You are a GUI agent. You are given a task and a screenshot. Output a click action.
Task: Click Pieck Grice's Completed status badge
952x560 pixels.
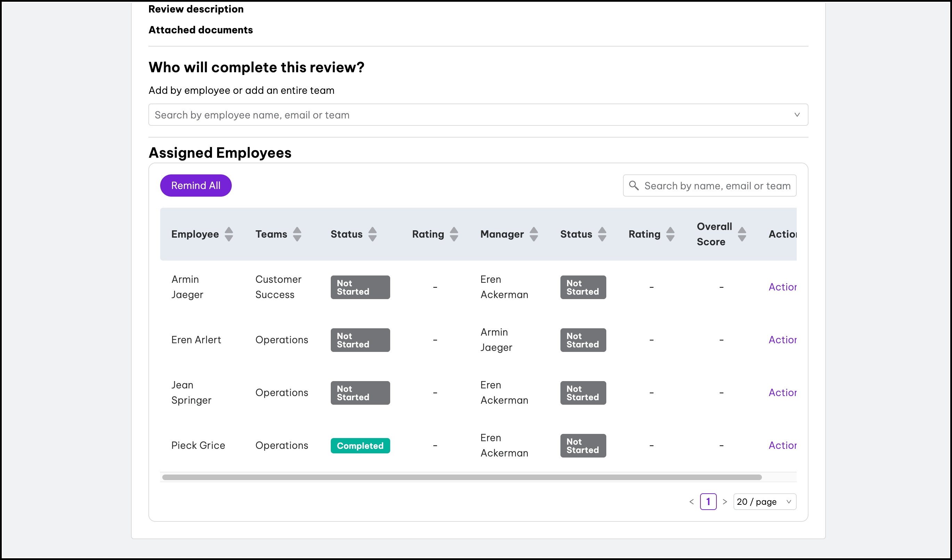[360, 446]
